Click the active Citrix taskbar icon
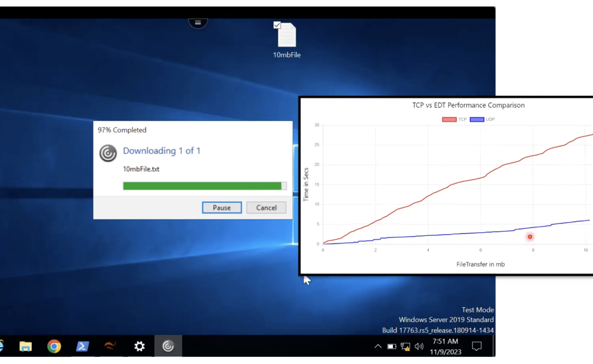The height and width of the screenshot is (364, 593). (168, 346)
